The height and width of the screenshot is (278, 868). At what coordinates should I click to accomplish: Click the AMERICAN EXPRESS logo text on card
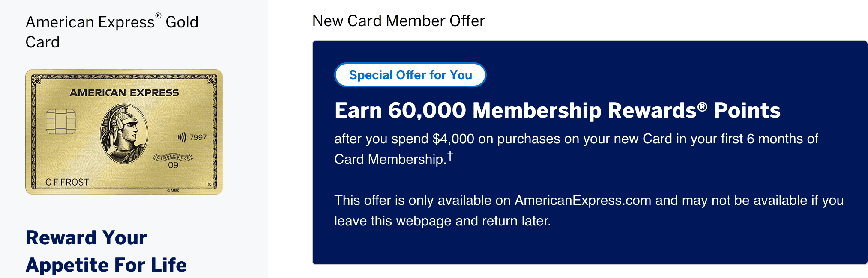pos(124,93)
